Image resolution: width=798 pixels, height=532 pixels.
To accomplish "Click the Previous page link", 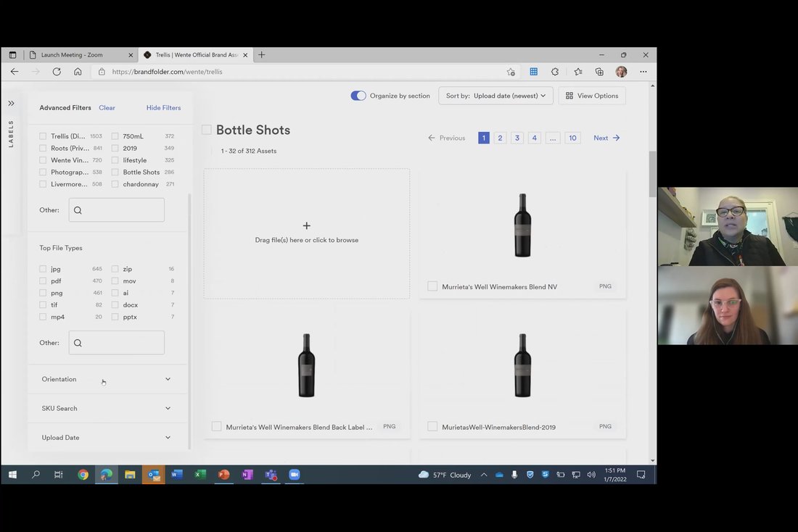I will coord(446,138).
